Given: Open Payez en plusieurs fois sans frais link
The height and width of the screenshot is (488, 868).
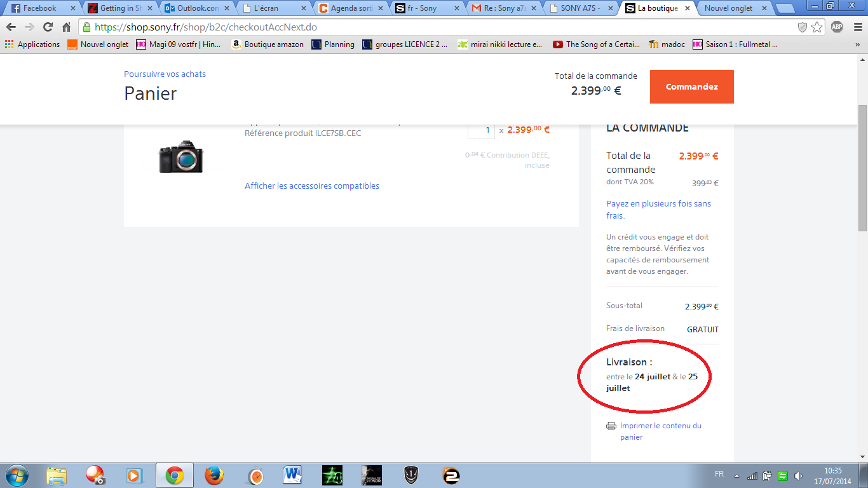Looking at the screenshot, I should [659, 210].
